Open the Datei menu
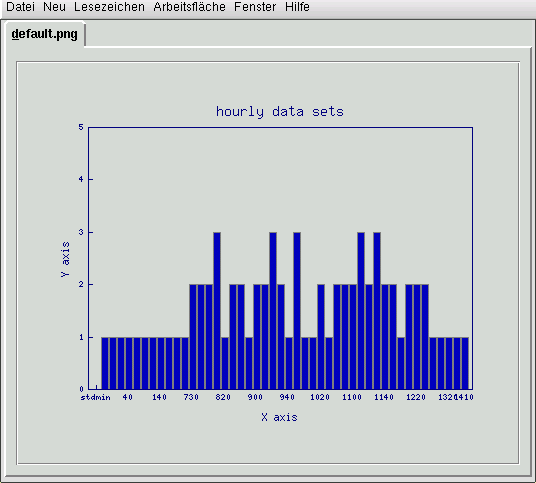 click(x=20, y=7)
